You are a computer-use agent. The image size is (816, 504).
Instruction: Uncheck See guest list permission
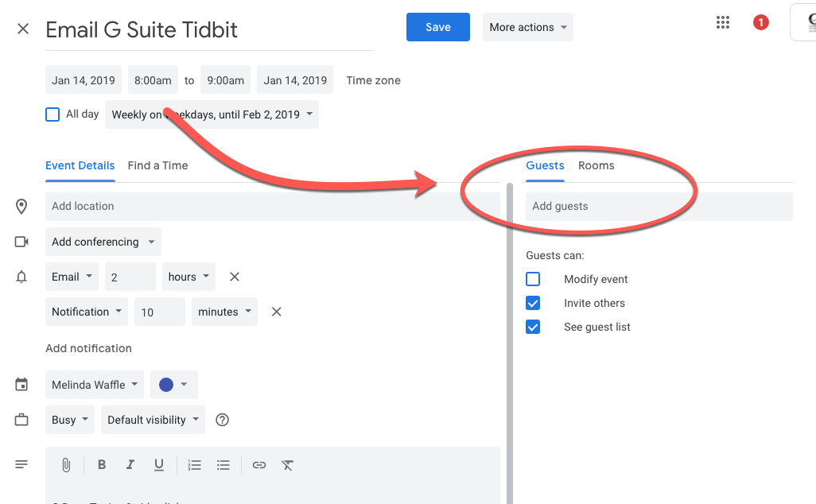533,328
